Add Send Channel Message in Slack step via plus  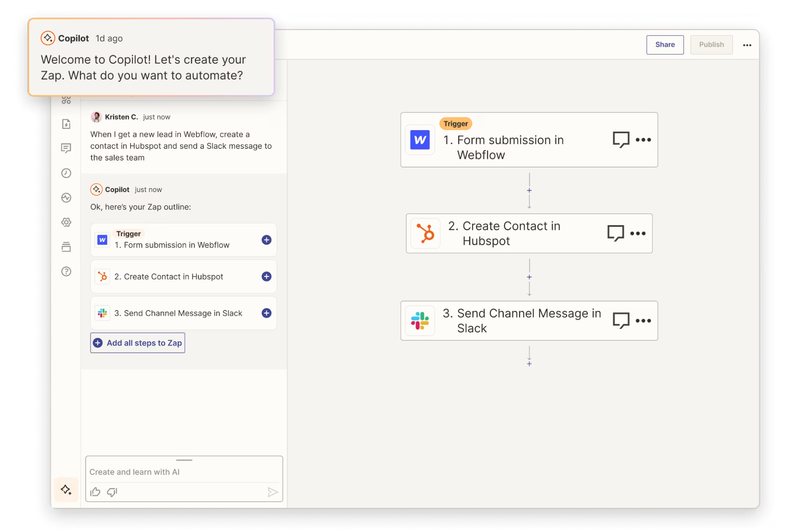pos(267,313)
